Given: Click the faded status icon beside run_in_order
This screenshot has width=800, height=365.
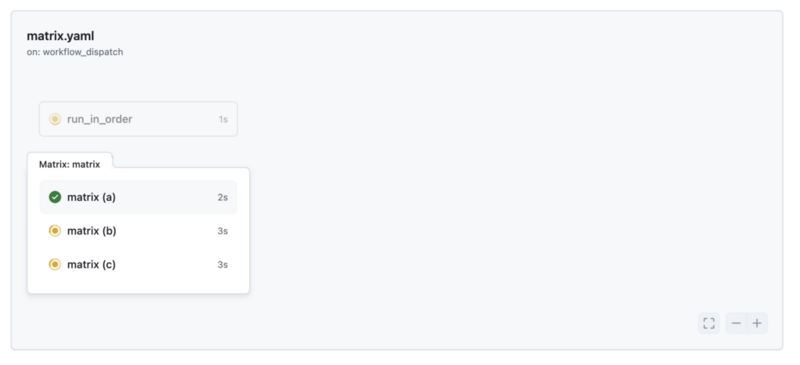Looking at the screenshot, I should pos(55,119).
